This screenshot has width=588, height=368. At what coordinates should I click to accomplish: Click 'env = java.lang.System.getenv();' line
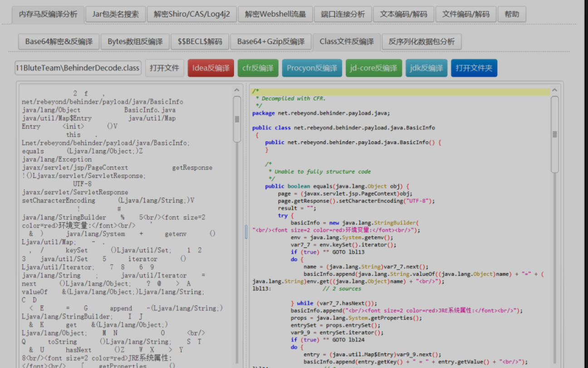342,237
